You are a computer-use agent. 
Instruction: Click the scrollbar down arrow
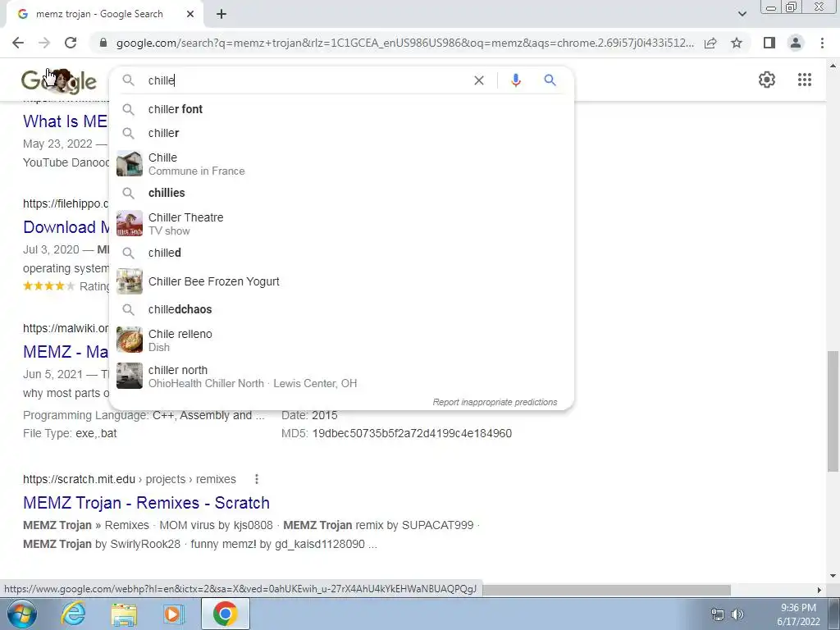[832, 576]
